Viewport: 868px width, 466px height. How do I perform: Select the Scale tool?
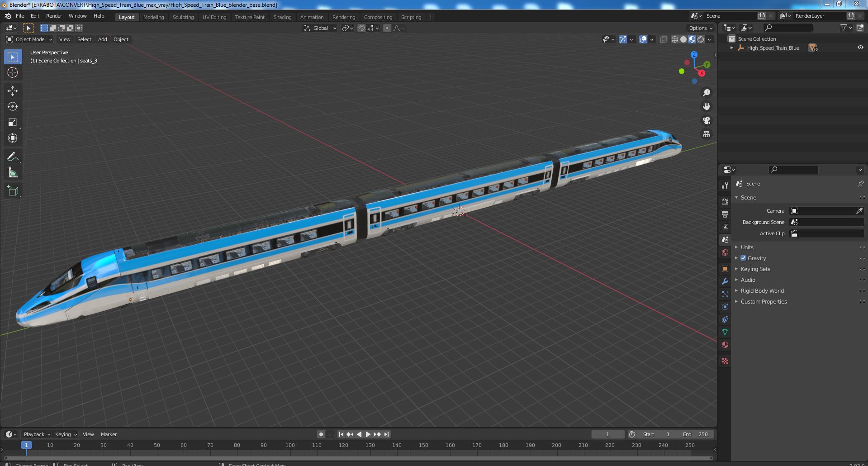point(13,122)
